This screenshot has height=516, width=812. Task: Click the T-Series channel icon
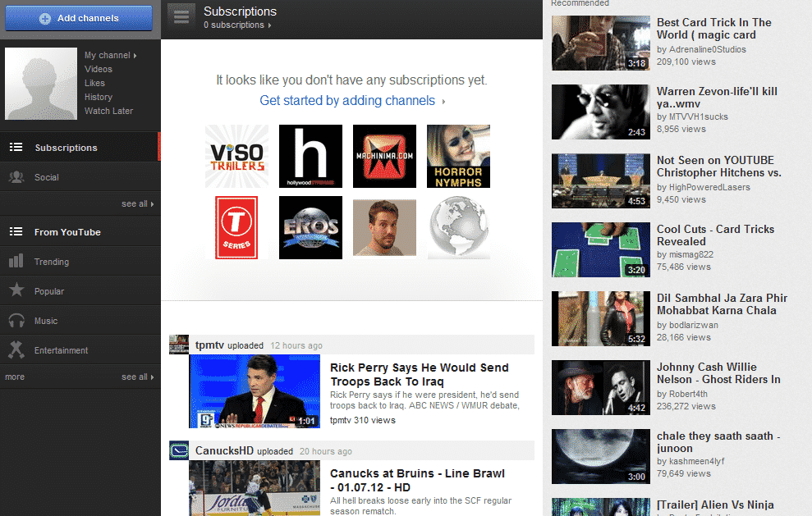(236, 228)
